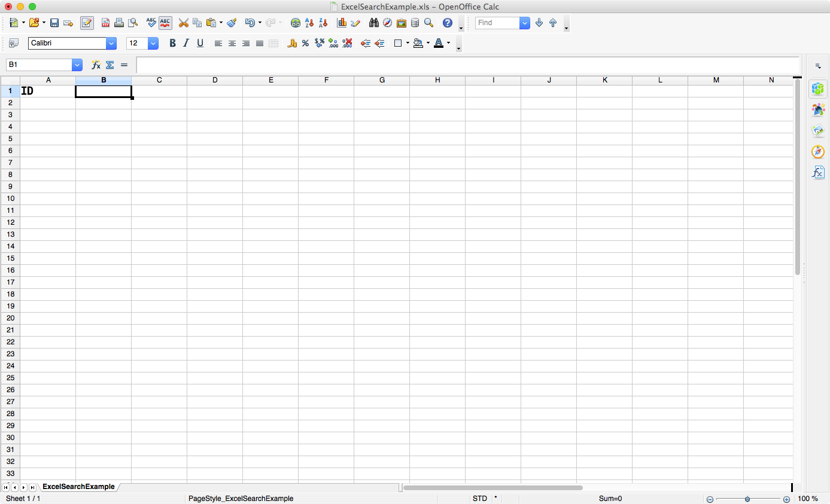Expand the Open file dropdown arrow

tap(44, 23)
